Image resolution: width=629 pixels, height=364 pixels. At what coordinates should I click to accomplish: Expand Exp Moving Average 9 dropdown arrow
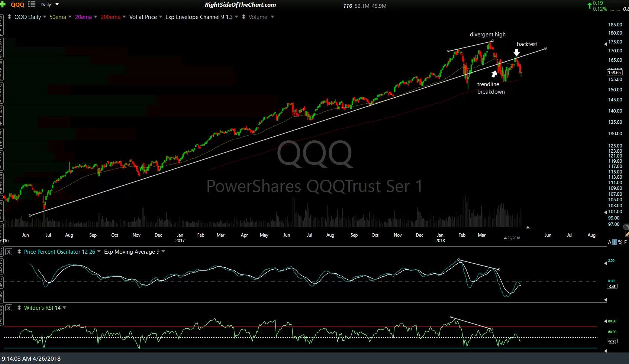[163, 251]
